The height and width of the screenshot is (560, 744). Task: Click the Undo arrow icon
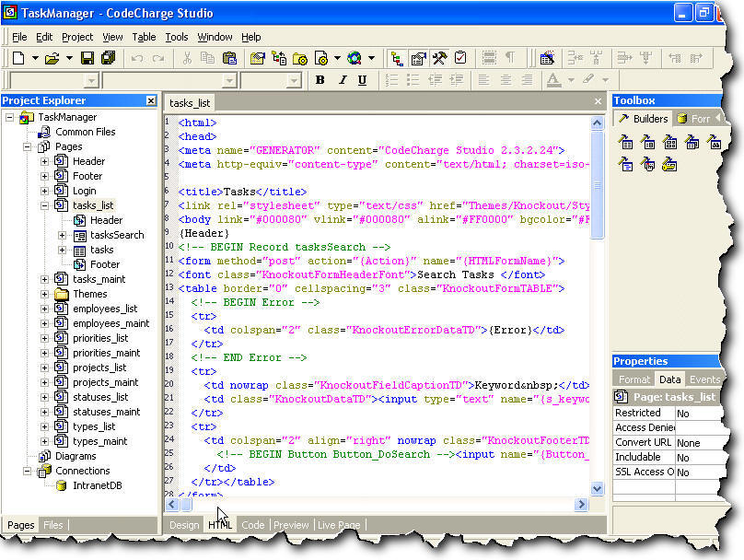coord(137,58)
